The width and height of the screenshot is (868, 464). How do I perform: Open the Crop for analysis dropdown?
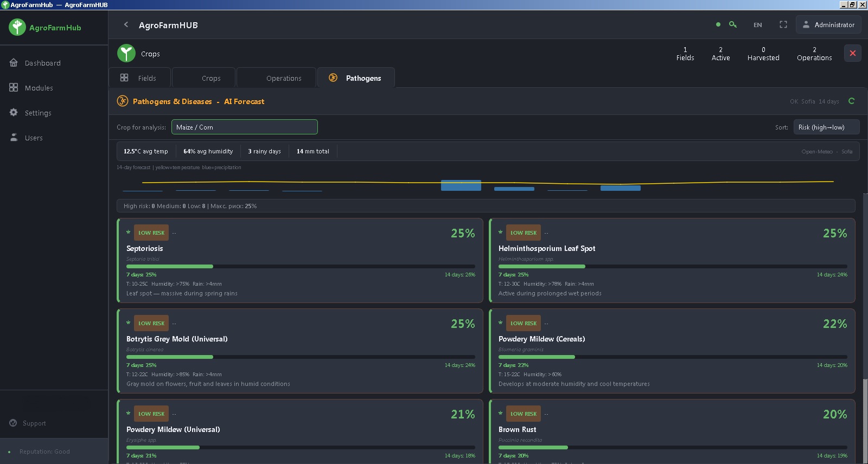tap(245, 127)
